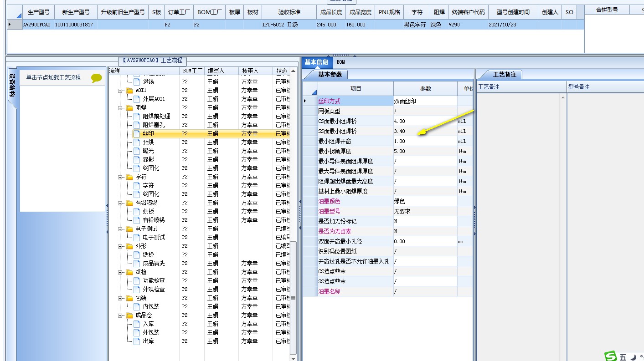Click the 双面开窗最小孔径 value 0.80

tap(425, 241)
